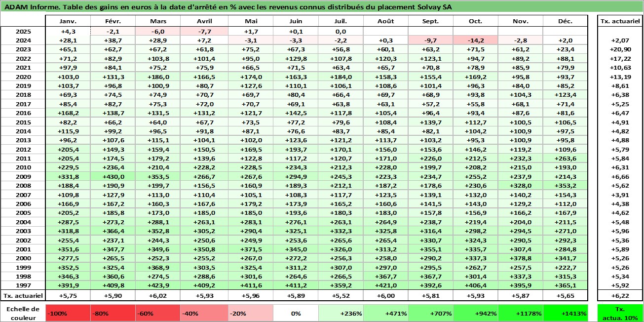Viewport: 644px width, 322px height.
Task: Click the -60% color scale swatch
Action: [158, 313]
